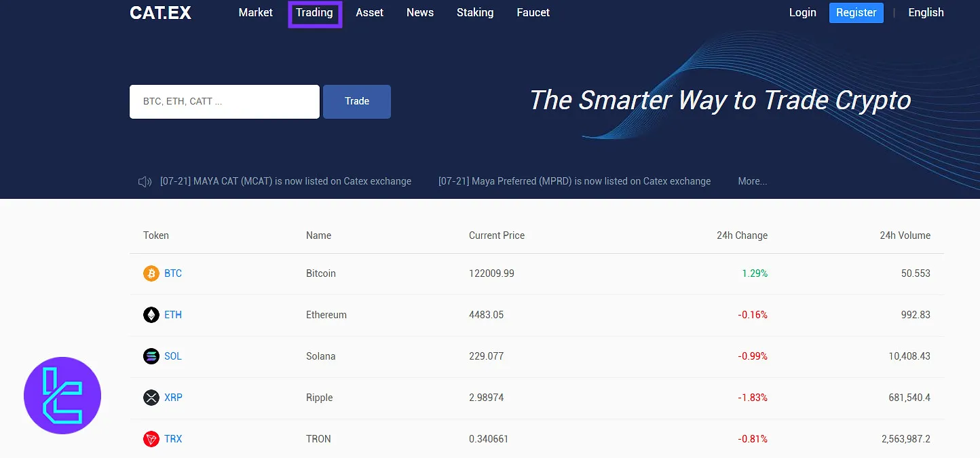The width and height of the screenshot is (980, 458).
Task: Click the Bitcoin coin icon
Action: [x=151, y=273]
